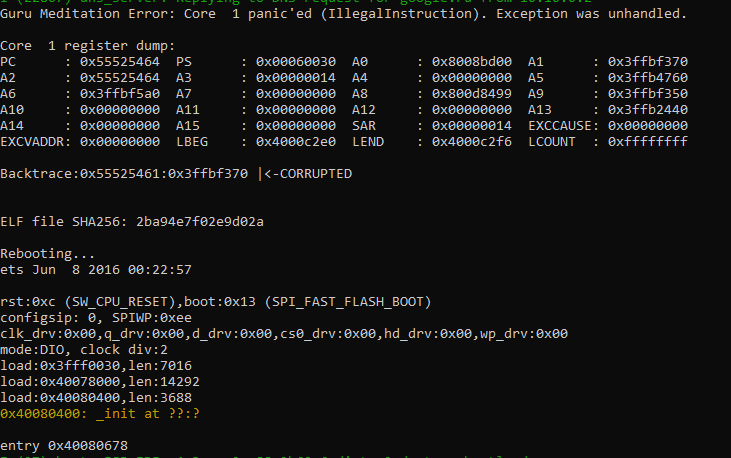
Task: Click the EXCVADDR register label
Action: coord(32,142)
